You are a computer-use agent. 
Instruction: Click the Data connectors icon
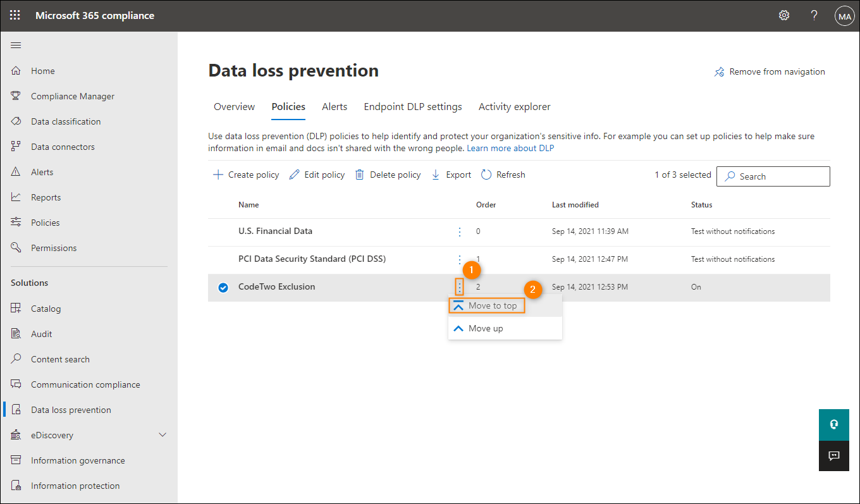pos(16,147)
